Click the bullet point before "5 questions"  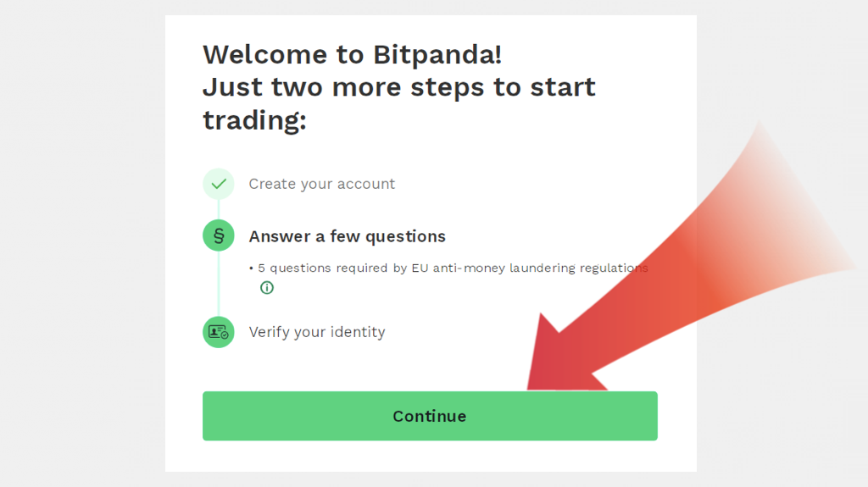click(x=252, y=268)
